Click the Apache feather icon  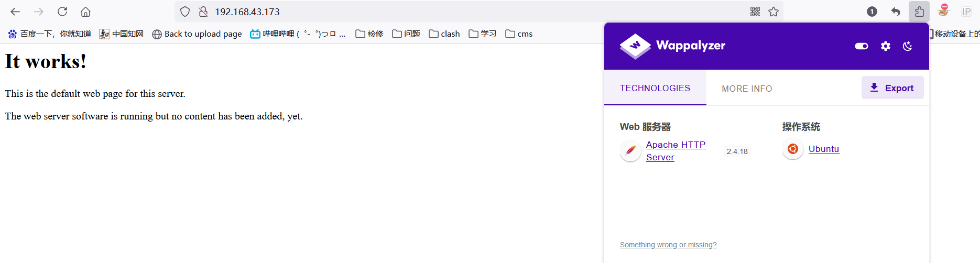[630, 151]
